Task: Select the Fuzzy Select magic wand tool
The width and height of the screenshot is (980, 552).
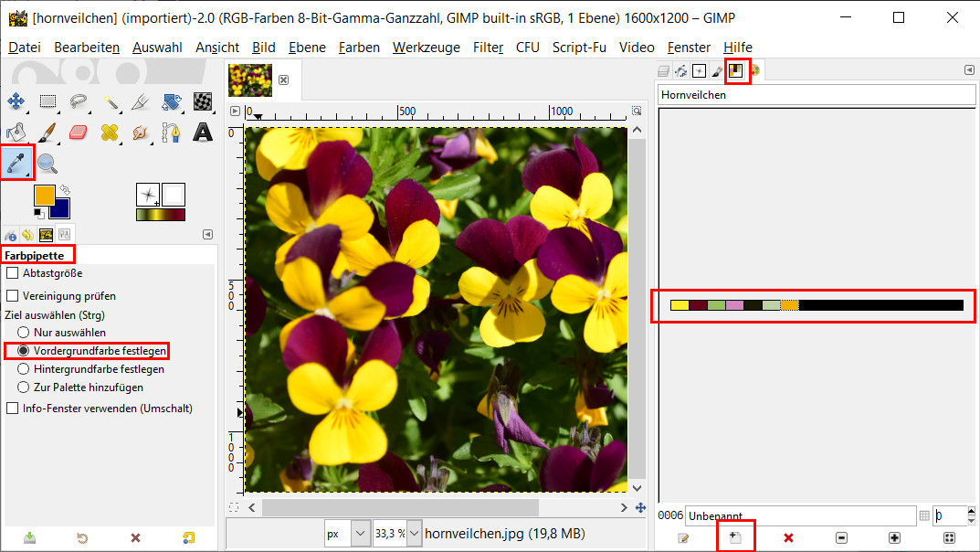Action: pyautogui.click(x=110, y=101)
